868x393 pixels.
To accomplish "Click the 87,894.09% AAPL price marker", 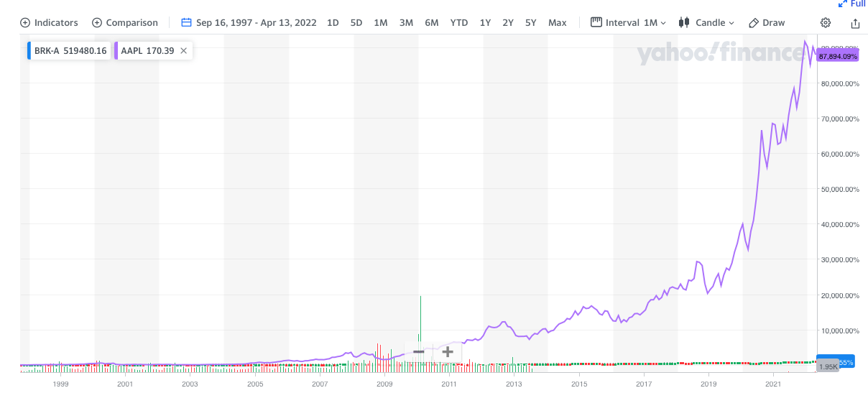I will point(837,56).
